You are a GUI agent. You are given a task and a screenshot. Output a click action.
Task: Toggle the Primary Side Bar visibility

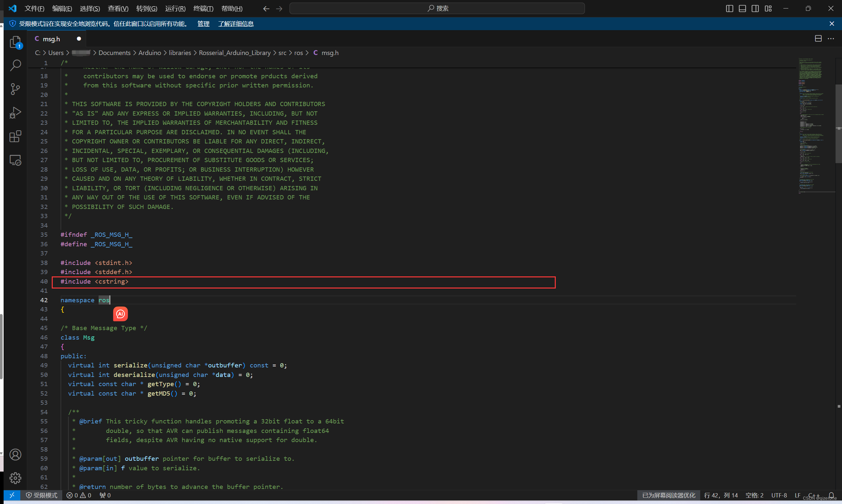(x=729, y=8)
